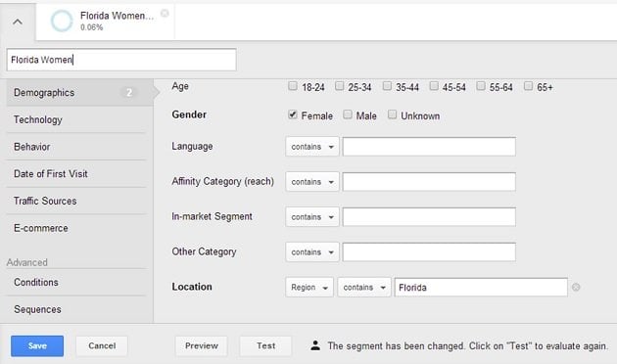The image size is (617, 364).
Task: Click the user icon beside the segment message
Action: click(315, 345)
